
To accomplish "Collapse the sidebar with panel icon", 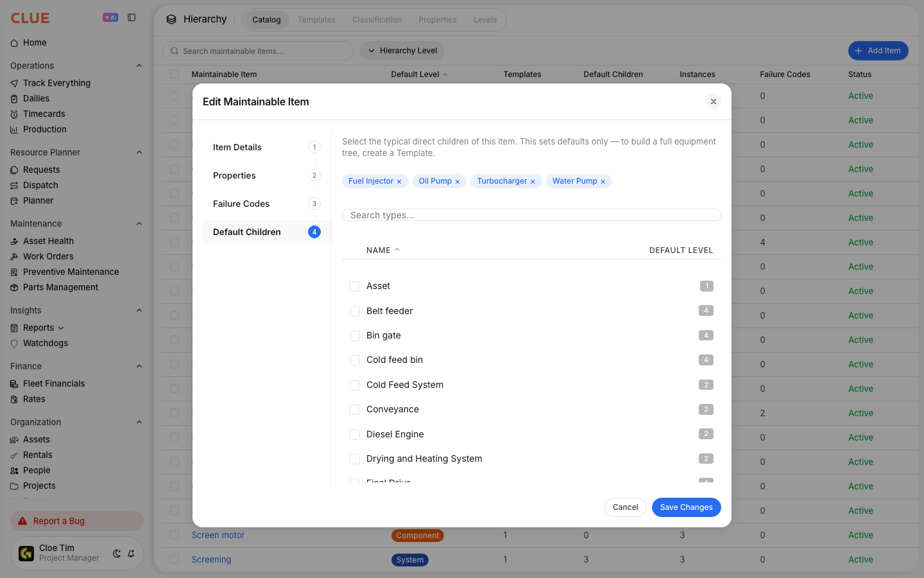I will click(132, 17).
